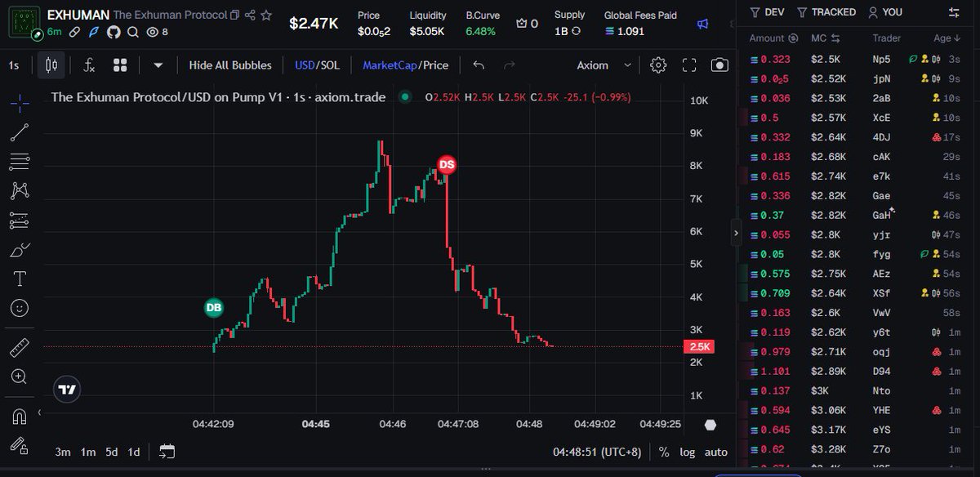Toggle MarketCap/Price chart mode
Image resolution: width=980 pixels, height=477 pixels.
click(x=405, y=65)
